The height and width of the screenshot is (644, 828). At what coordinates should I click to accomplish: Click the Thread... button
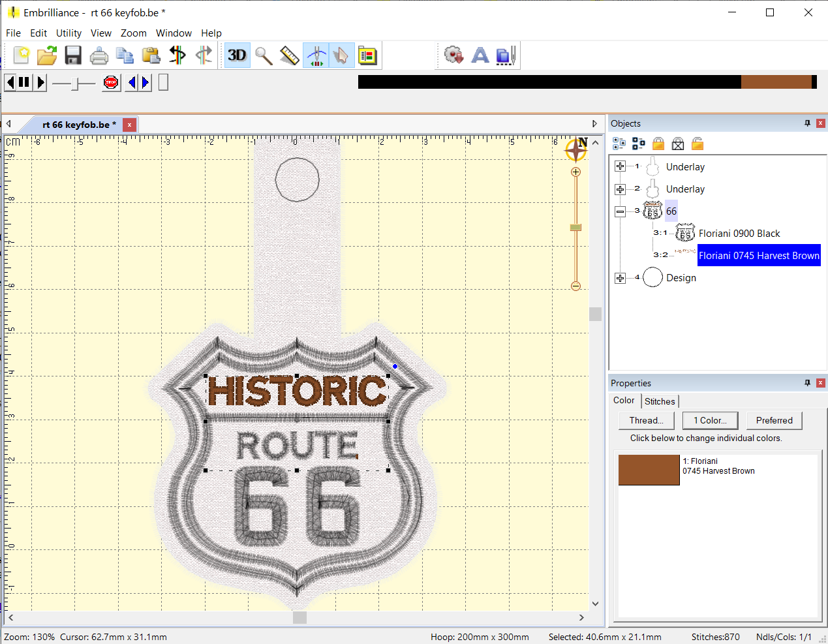pos(646,421)
